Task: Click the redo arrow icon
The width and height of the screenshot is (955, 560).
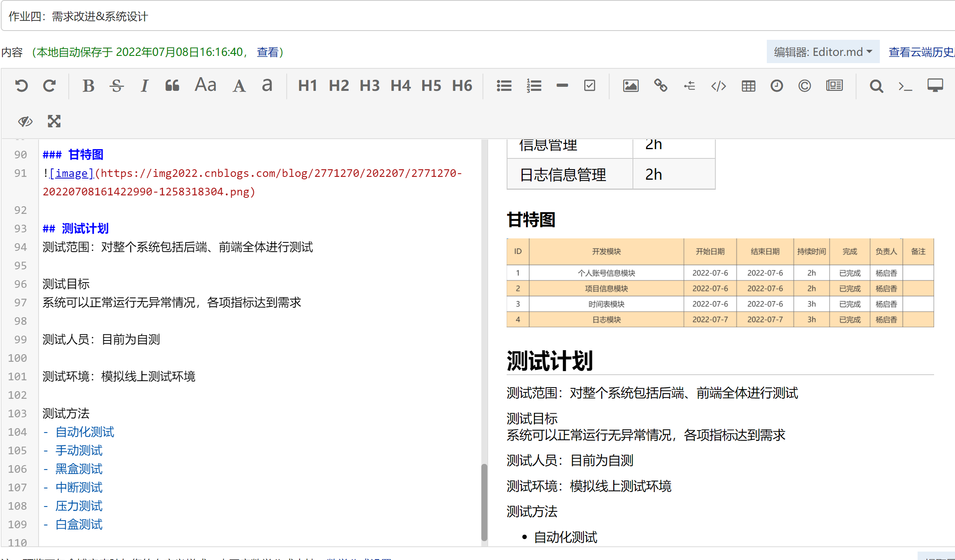Action: click(49, 86)
